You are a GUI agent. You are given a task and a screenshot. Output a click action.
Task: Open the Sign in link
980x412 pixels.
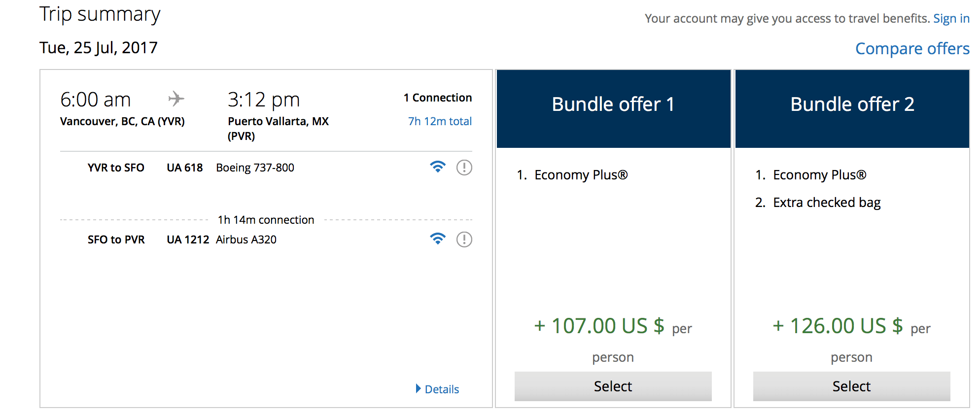pyautogui.click(x=951, y=18)
